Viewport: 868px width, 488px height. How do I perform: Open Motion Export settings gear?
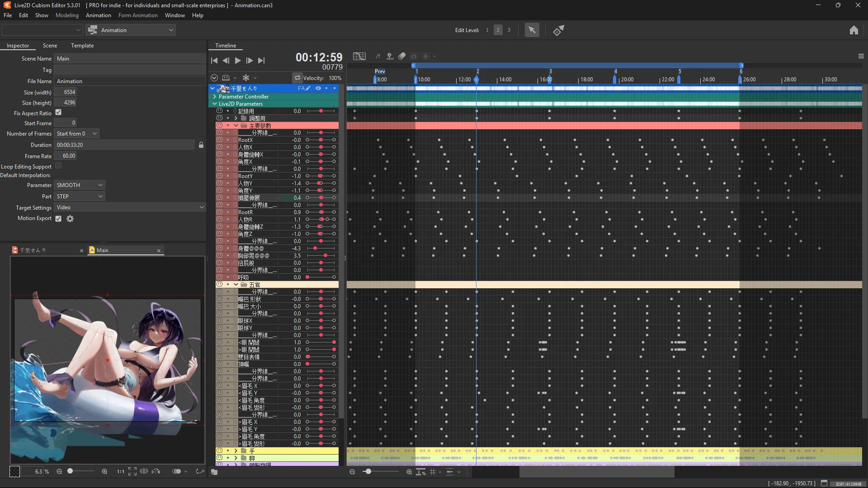tap(70, 219)
